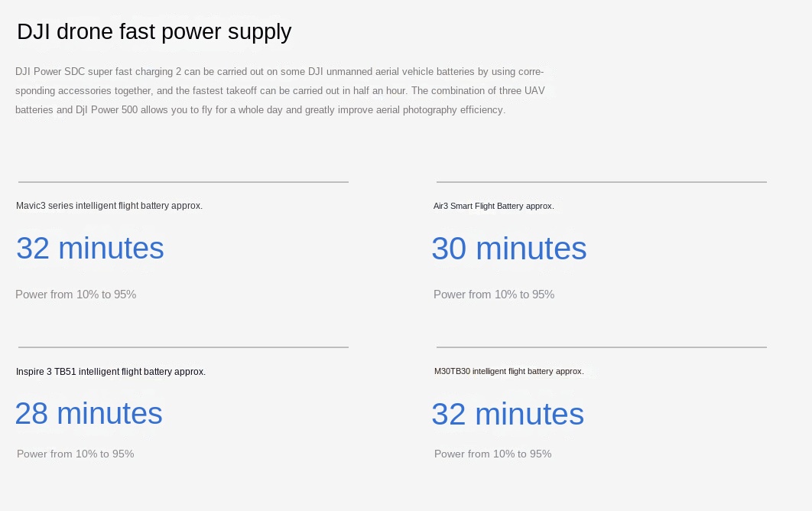This screenshot has width=812, height=511.
Task: Click the Mavic3 series intelligent flight battery label
Action: click(109, 206)
